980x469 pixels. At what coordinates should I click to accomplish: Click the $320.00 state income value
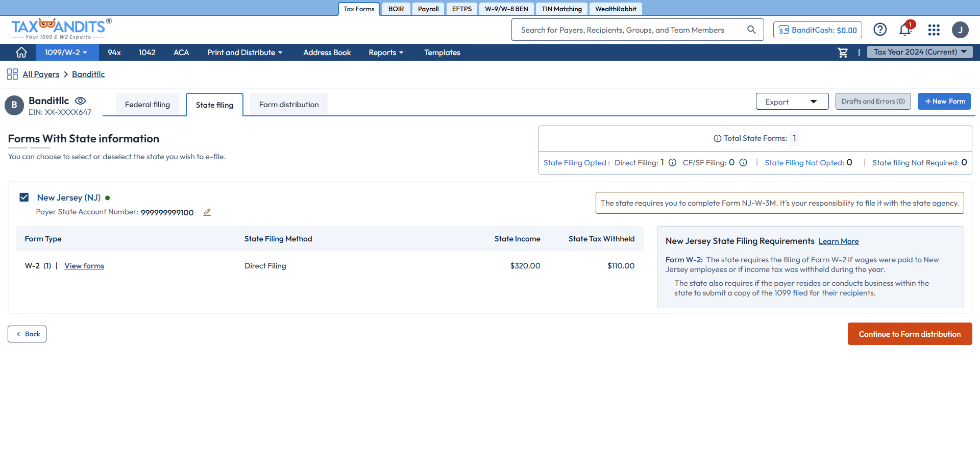point(525,266)
